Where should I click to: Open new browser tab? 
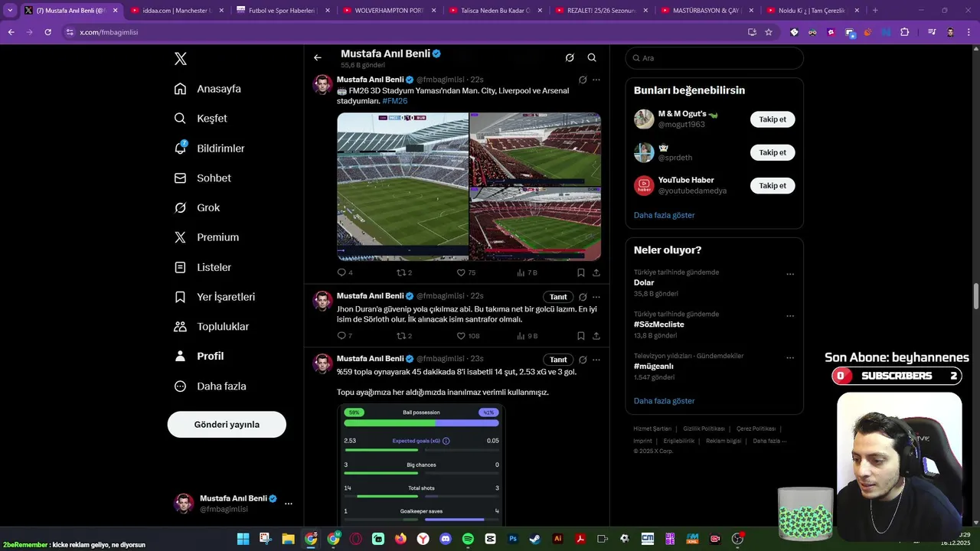tap(875, 11)
